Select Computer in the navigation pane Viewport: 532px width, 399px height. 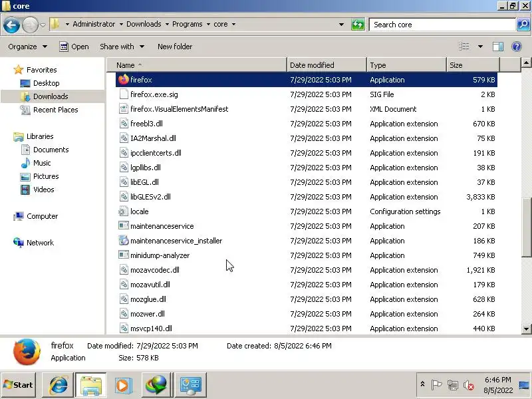(x=42, y=216)
